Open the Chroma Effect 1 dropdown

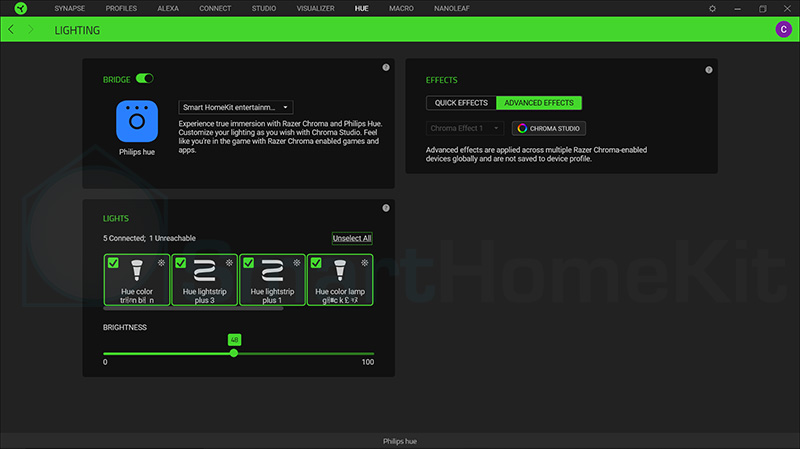[465, 128]
